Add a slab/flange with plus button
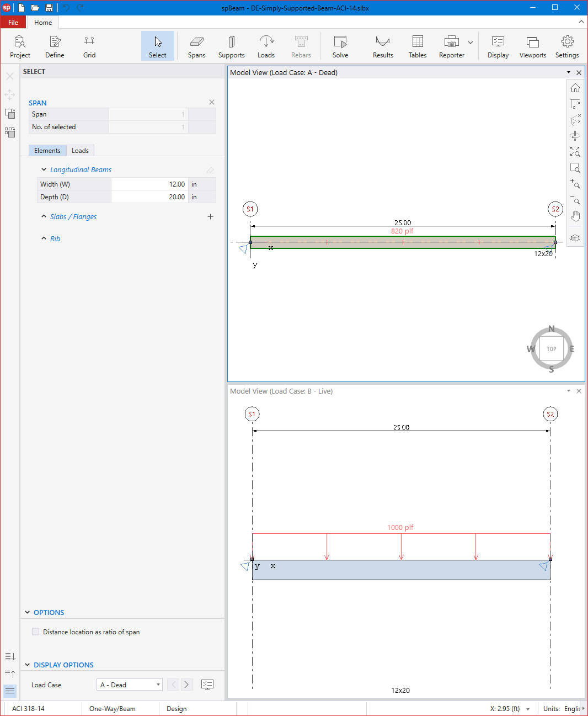 tap(210, 217)
